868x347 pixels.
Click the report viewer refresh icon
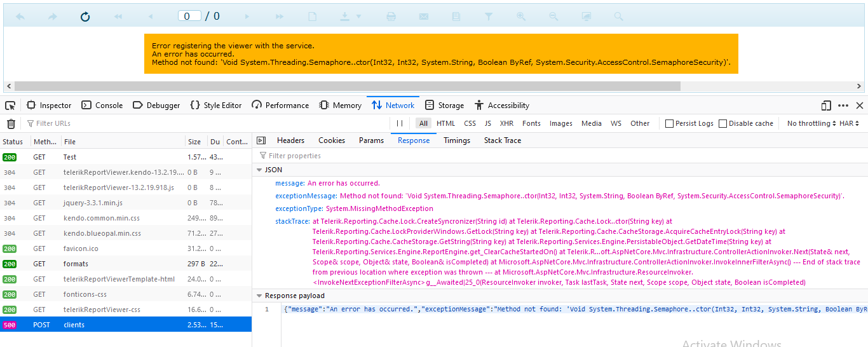(85, 17)
